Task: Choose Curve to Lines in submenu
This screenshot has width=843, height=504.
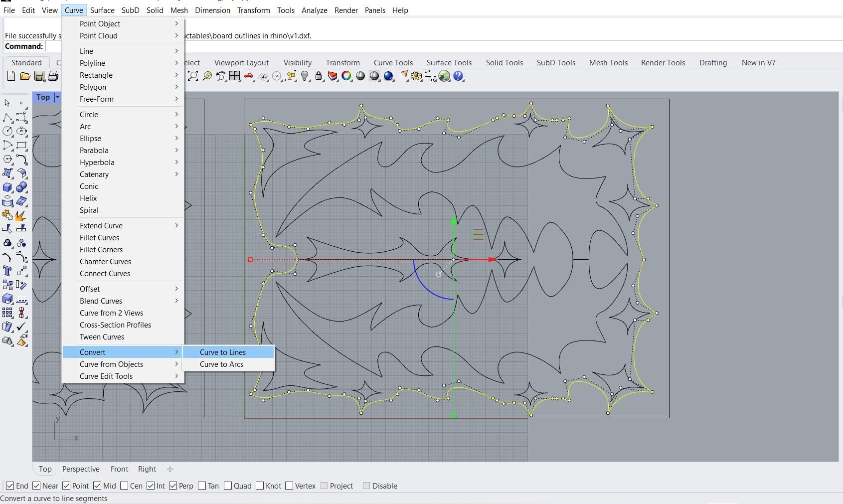Action: click(223, 352)
